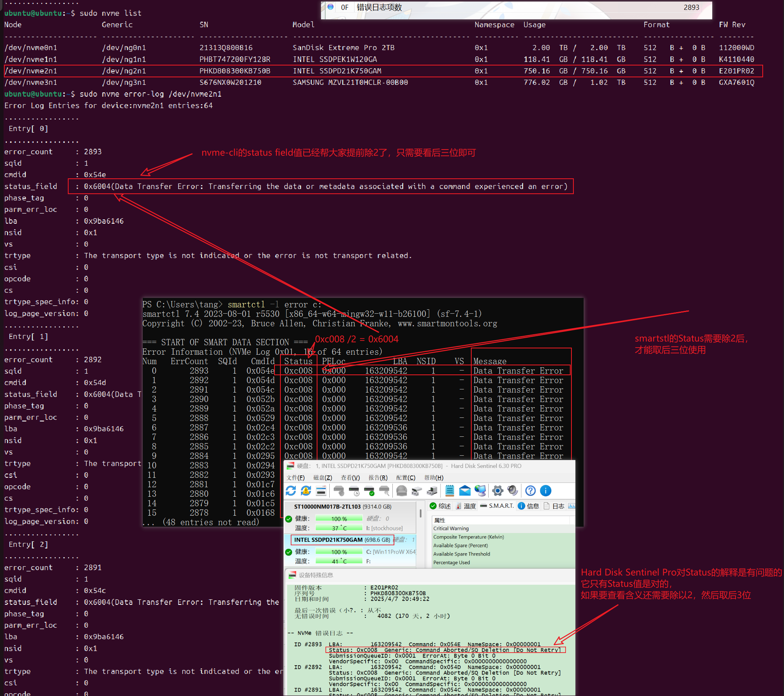
Task: Click the speaker sound icon in Sentinel toolbar
Action: (513, 490)
